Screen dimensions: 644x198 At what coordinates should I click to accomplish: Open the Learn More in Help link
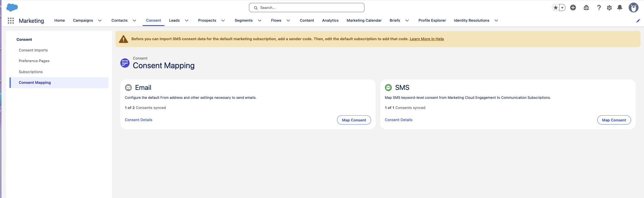point(427,39)
